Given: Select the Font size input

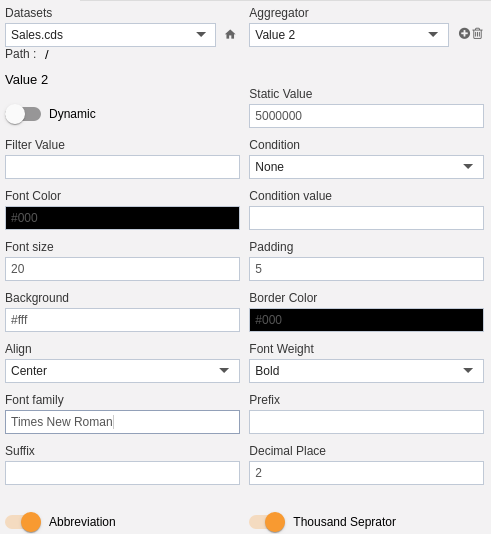Looking at the screenshot, I should 122,269.
